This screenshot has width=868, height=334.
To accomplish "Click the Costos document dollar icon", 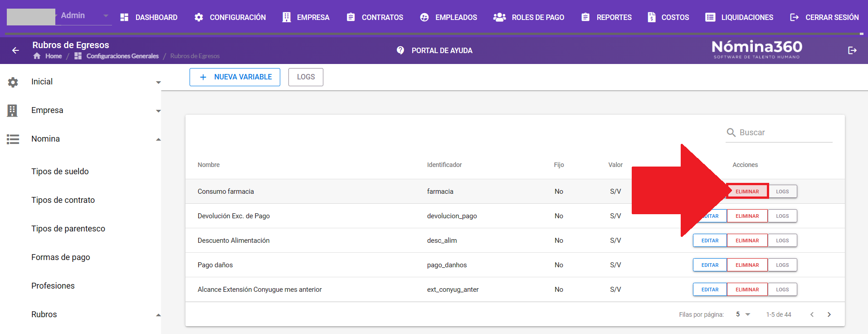I will (x=652, y=17).
